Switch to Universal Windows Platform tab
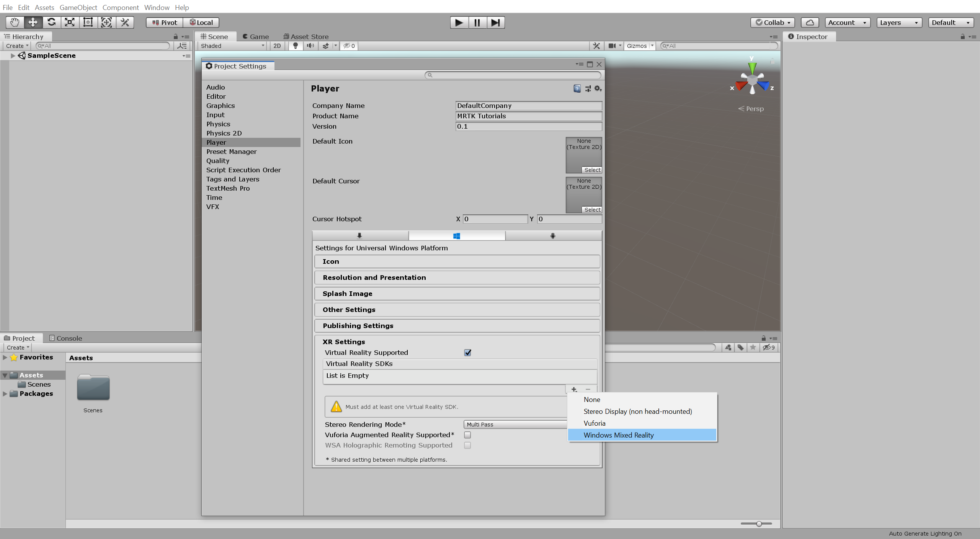This screenshot has height=539, width=980. point(457,236)
